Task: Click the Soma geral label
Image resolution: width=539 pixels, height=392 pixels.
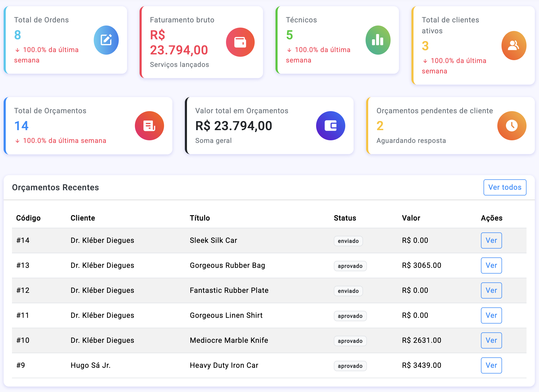Action: point(214,141)
